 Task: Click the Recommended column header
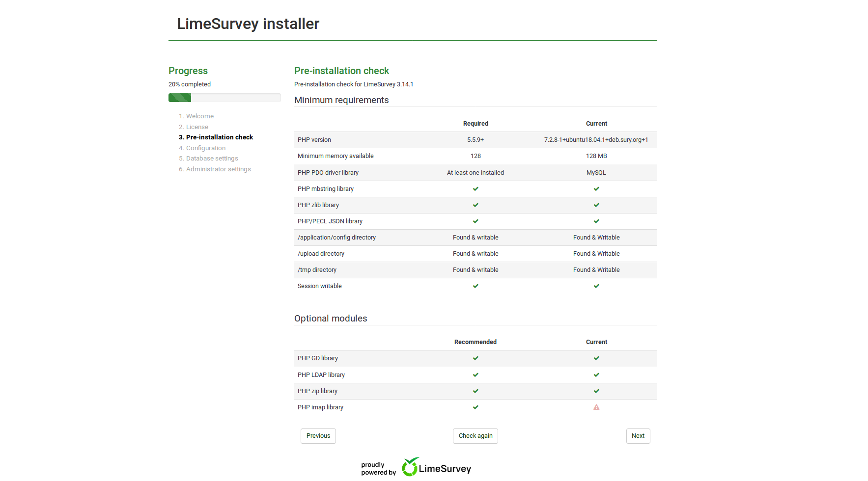tap(476, 342)
